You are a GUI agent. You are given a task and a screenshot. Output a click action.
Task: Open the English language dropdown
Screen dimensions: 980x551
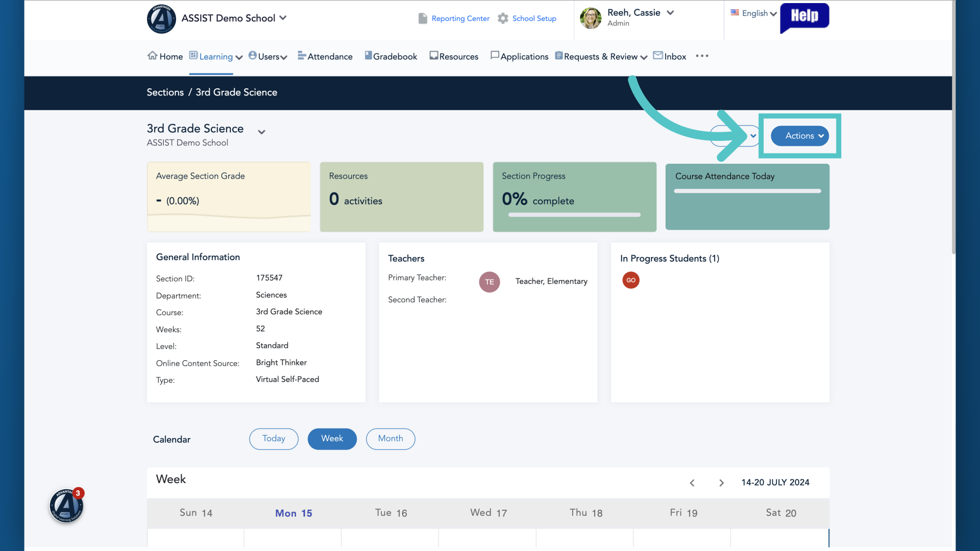tap(754, 13)
